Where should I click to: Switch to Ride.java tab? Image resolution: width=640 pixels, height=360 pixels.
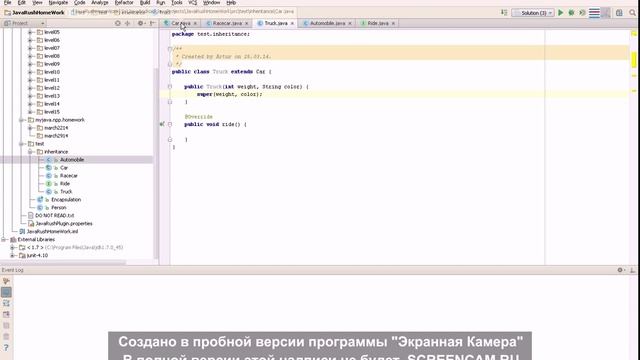[378, 23]
